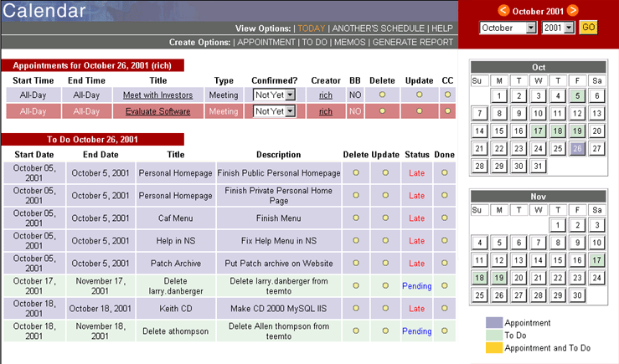Mark Patch Archive to-do as done
Viewport: 619px width, 364px height.
pos(445,263)
